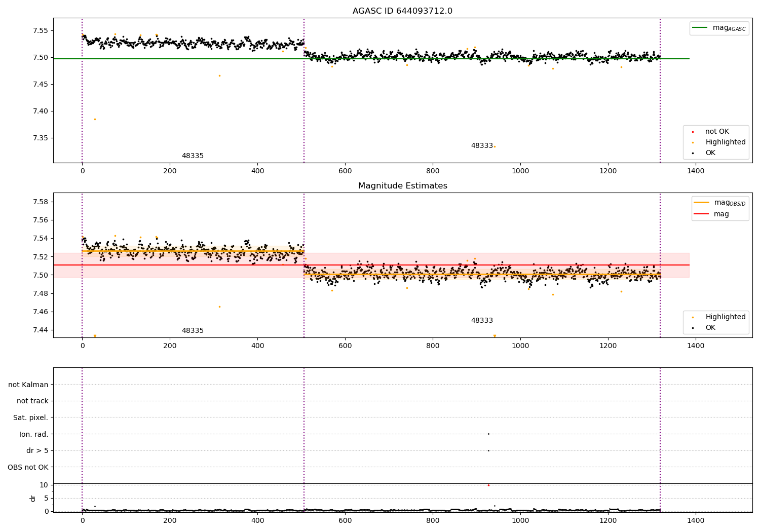The image size is (760, 532).
Task: Click the 7.58 tick label on the middle plot
Action: 40,202
